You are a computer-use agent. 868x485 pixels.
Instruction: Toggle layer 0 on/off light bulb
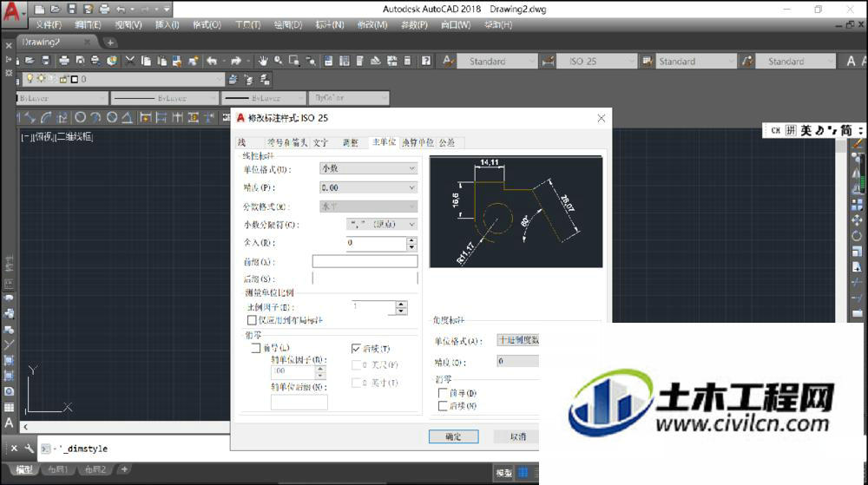click(30, 79)
